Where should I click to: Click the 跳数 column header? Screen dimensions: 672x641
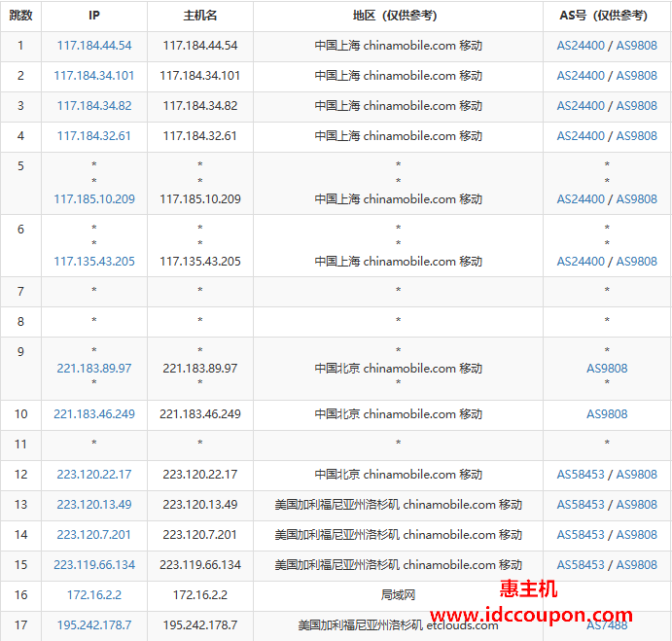pyautogui.click(x=20, y=16)
